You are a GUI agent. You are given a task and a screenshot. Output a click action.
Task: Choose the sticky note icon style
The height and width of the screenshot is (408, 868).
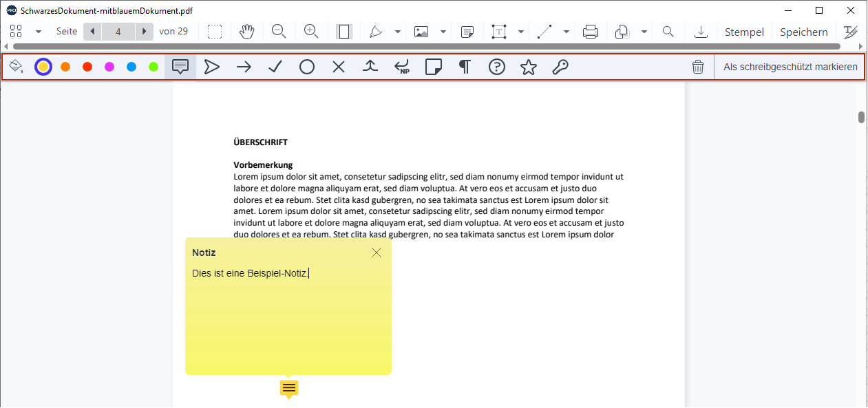[434, 67]
